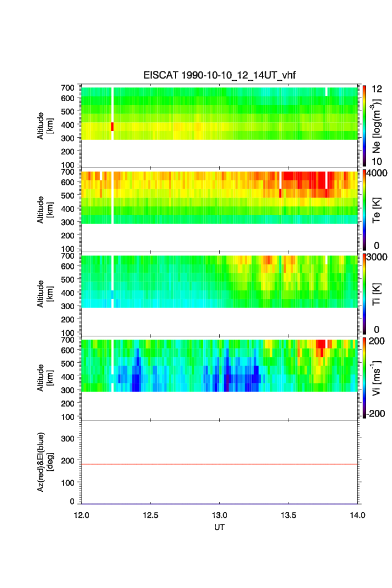The width and height of the screenshot is (392, 588).
Task: Select the 'Ti [K]' colorbar label
Action: coord(376,294)
